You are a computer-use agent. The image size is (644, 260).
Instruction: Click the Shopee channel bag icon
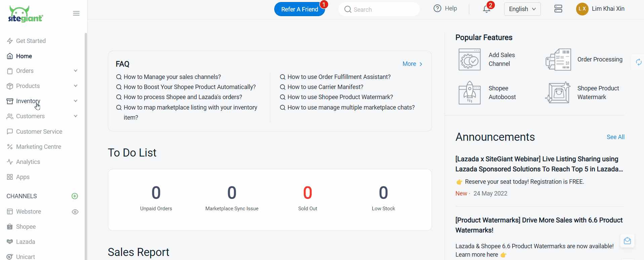[10, 227]
